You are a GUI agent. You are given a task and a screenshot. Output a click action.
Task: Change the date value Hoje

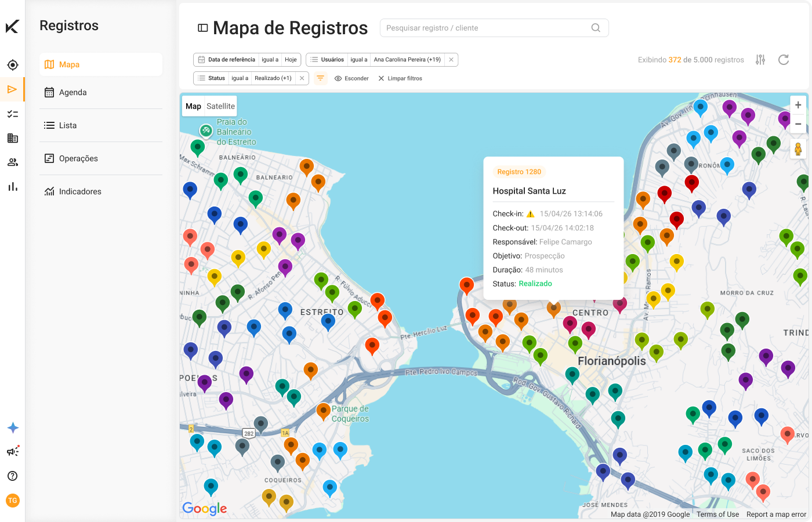tap(291, 60)
